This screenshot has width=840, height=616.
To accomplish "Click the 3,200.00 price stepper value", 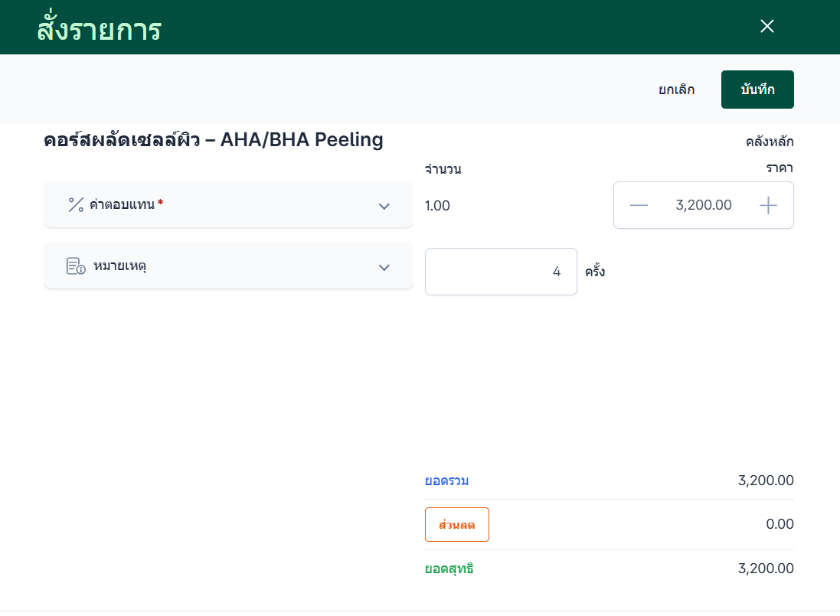I will pos(703,205).
